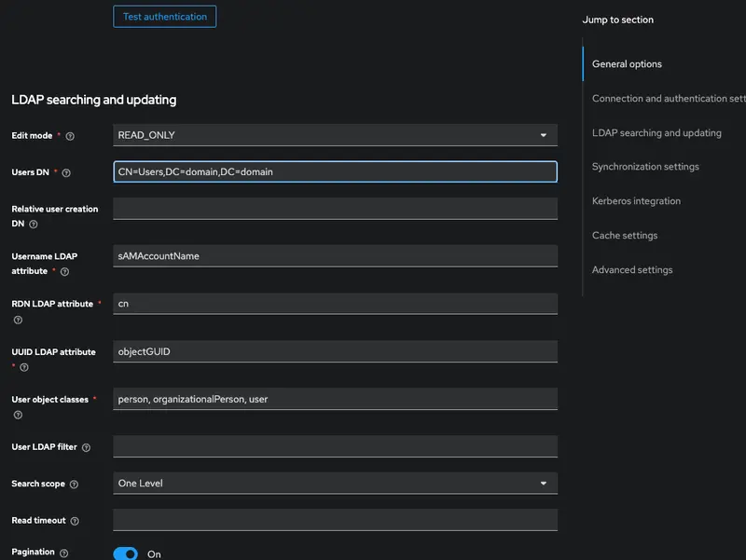Jump to Synchronization settings section
This screenshot has height=560, width=746.
pyautogui.click(x=645, y=167)
